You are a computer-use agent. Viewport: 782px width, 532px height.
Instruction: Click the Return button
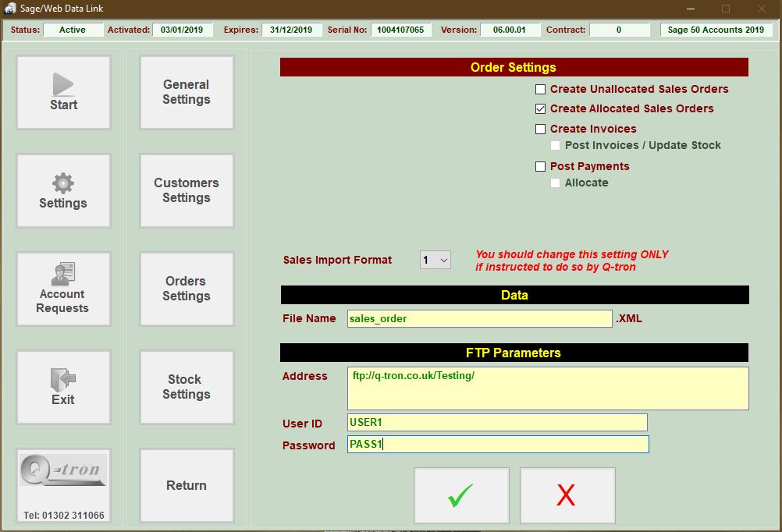click(x=187, y=486)
